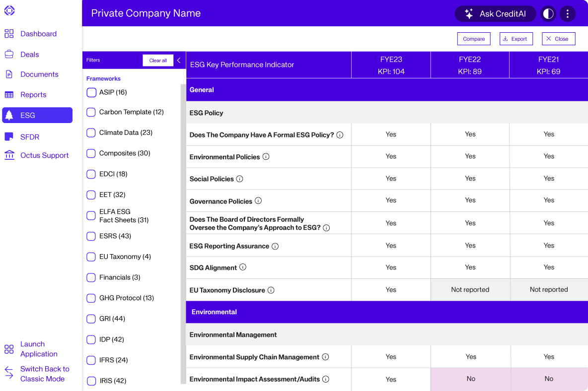Open the three-dot more options menu
Screen dimensions: 588x391
tap(568, 14)
